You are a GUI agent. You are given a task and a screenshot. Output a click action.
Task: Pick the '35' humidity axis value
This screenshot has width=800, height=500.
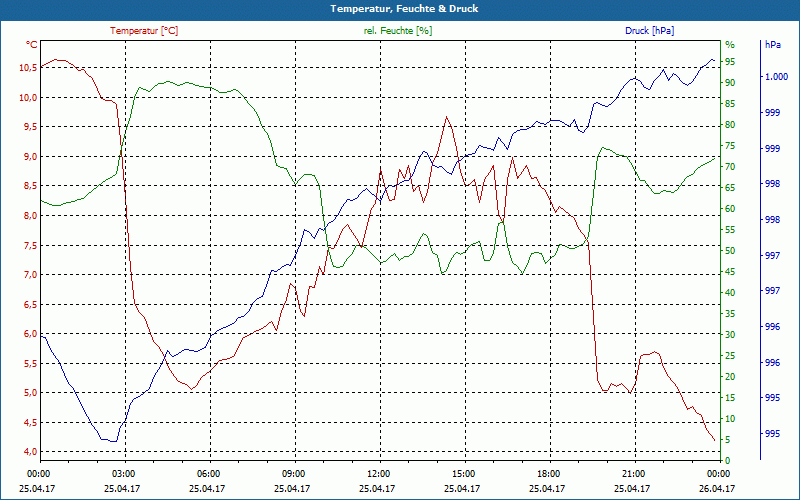click(730, 314)
